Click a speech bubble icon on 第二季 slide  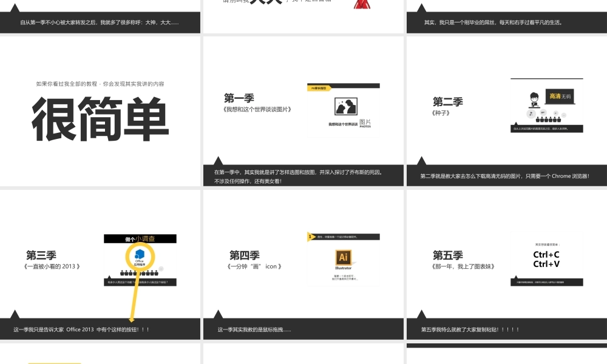click(x=531, y=113)
